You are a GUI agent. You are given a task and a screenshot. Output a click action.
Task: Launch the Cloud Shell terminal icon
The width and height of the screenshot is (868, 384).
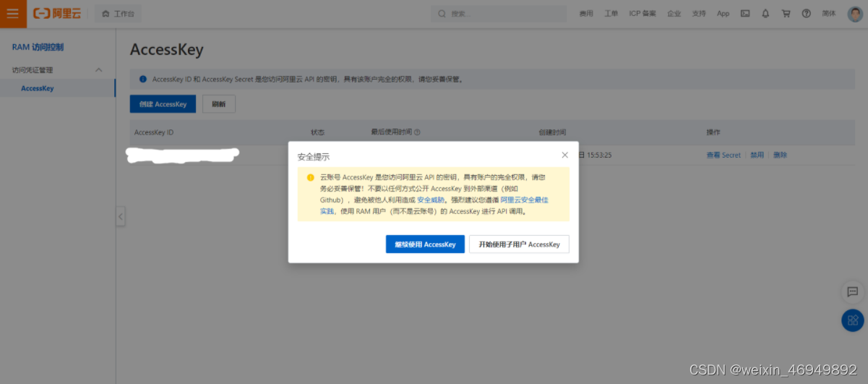click(745, 14)
